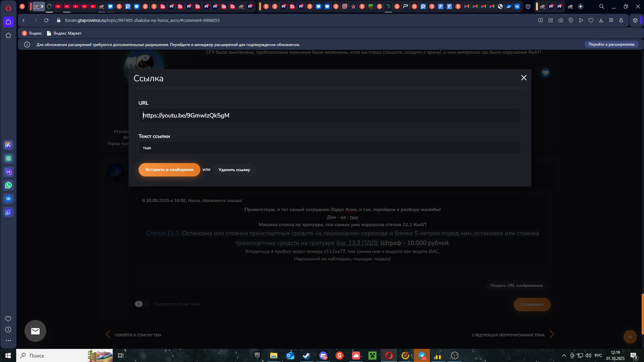The image size is (644, 362).
Task: Open Epic Games Launcher in taskbar
Action: 257,355
